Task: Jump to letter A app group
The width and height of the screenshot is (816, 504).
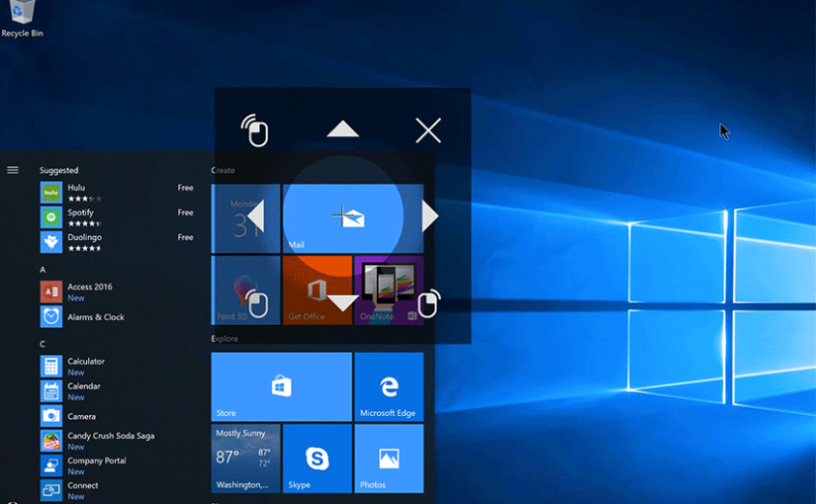Action: [x=43, y=270]
